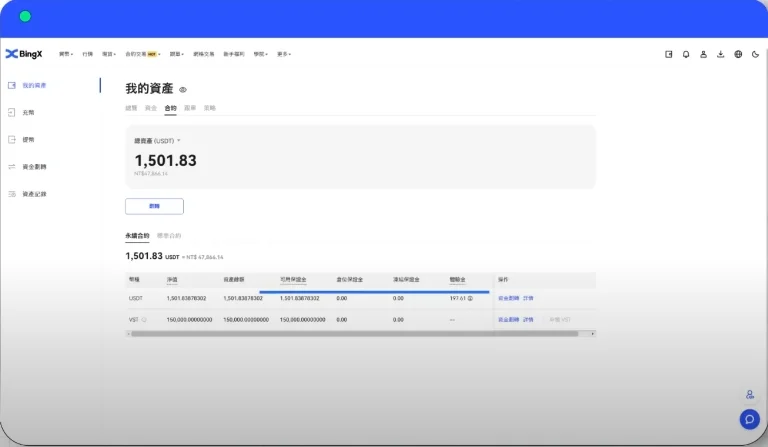Open the 總資產 (USDT) currency dropdown
This screenshot has height=447, width=768.
pos(158,141)
